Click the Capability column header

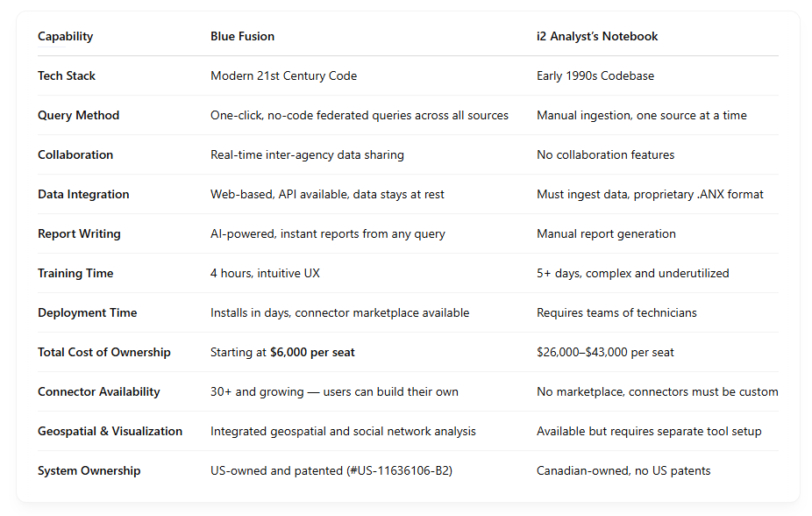pos(65,36)
